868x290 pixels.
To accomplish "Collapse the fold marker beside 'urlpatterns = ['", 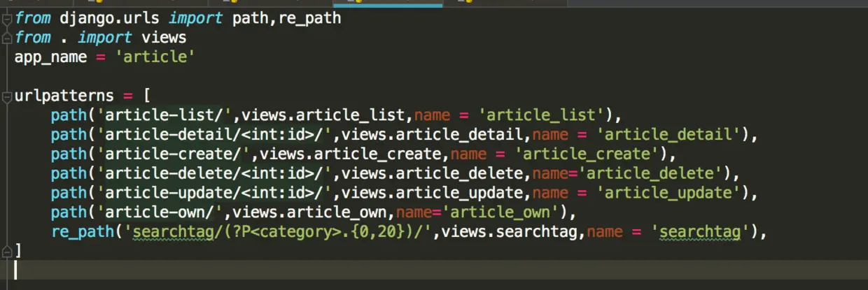I will coord(6,96).
